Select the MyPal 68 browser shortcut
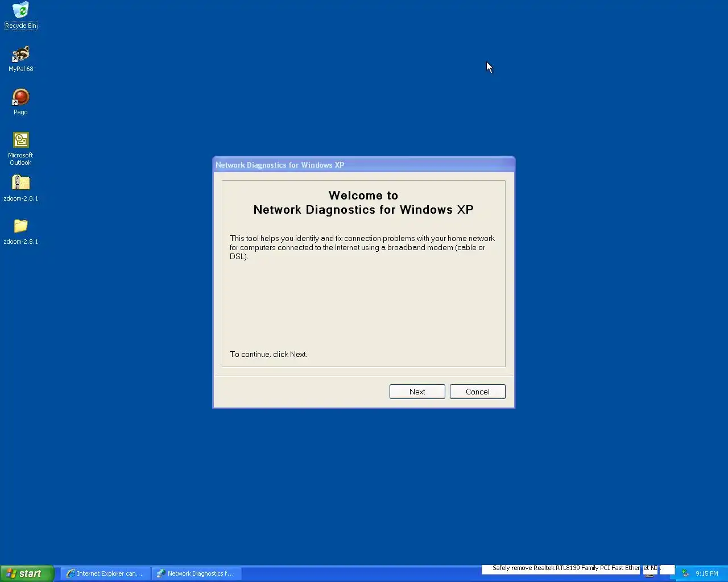This screenshot has width=728, height=582. [20, 59]
